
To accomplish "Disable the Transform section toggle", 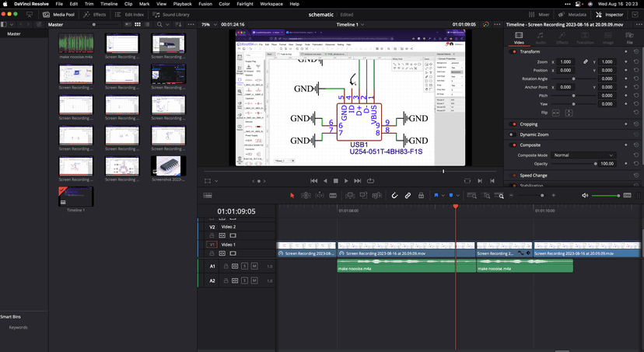I will point(513,52).
